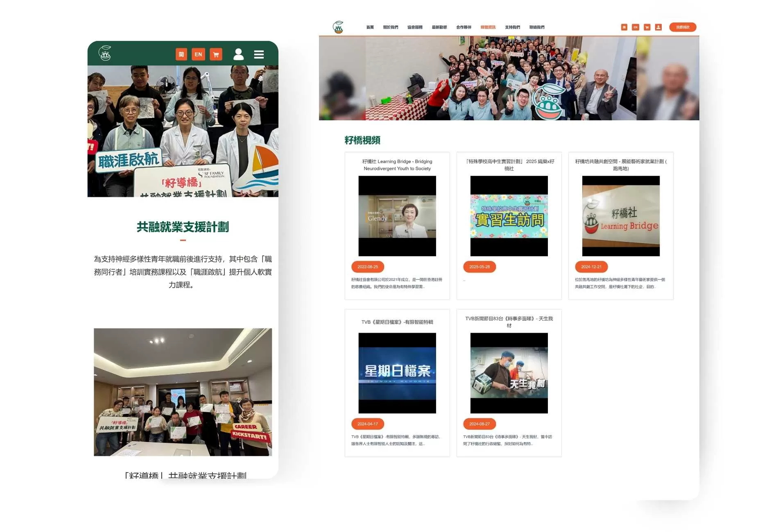
Task: Select 媒體資訊 in the top navigation
Action: (x=488, y=27)
